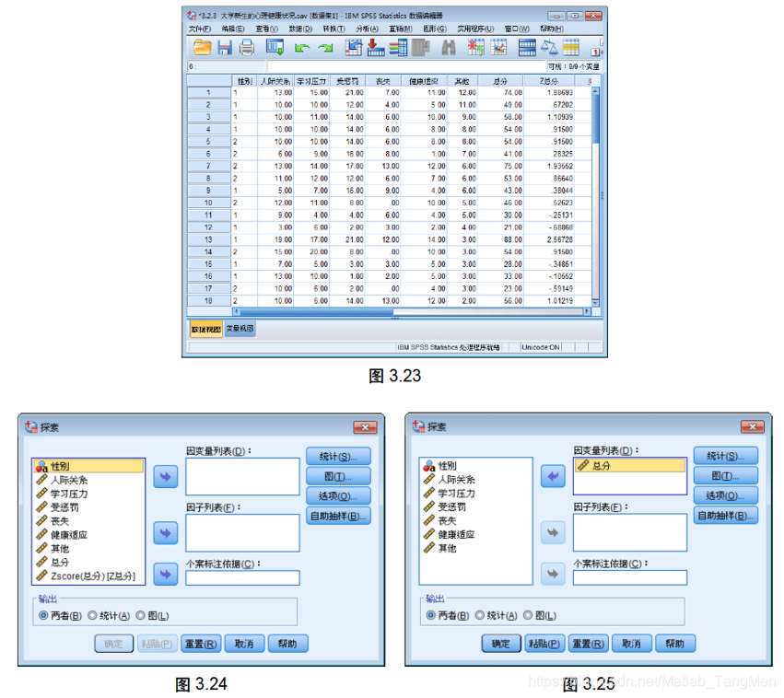Open the 转换(T) menu
The image size is (784, 698).
pyautogui.click(x=333, y=29)
